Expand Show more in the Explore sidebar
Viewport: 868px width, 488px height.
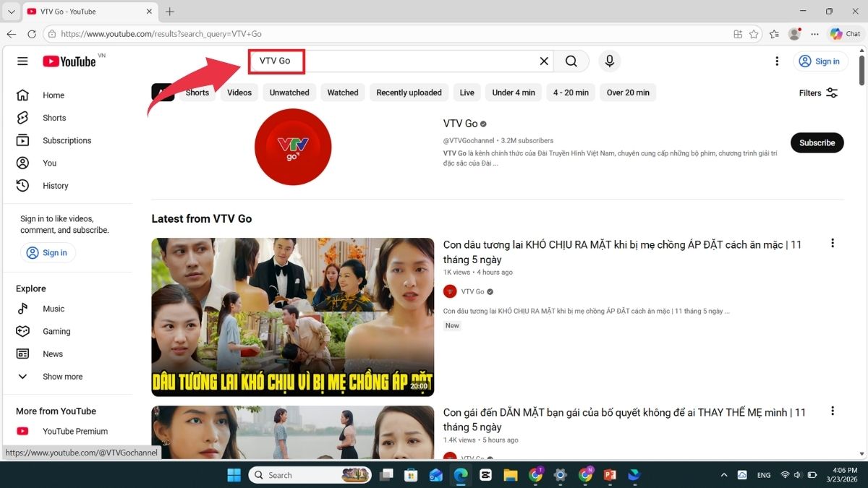(x=61, y=376)
